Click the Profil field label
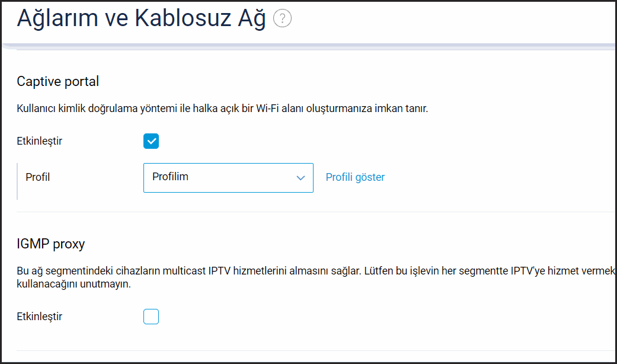The image size is (617, 364). 38,177
